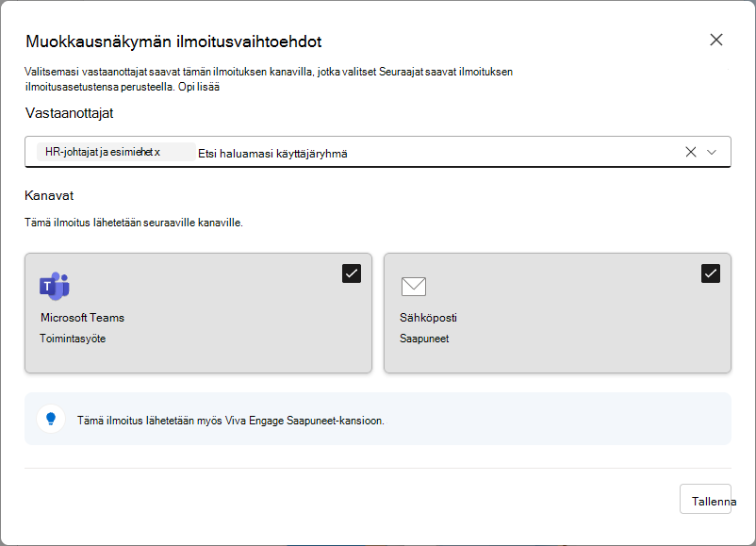Click the email envelope icon
Screen dimensions: 756x546
[414, 287]
